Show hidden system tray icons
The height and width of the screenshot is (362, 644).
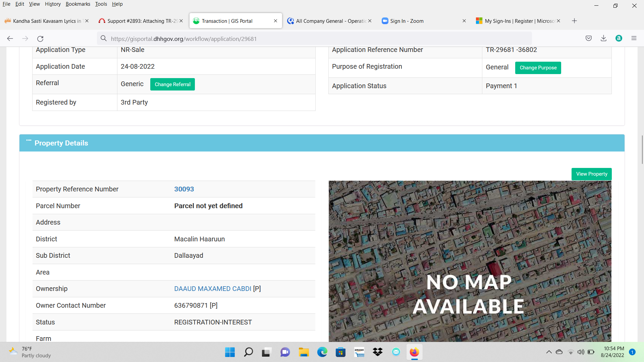(549, 352)
